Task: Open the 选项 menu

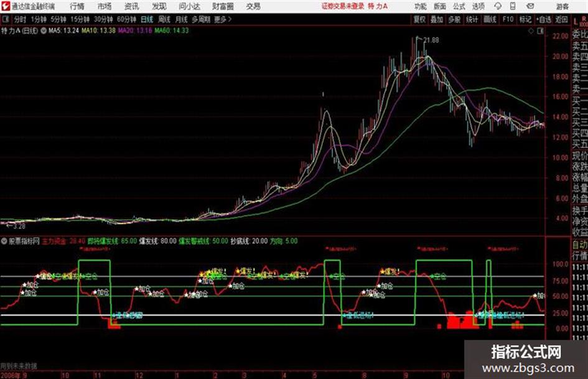Action: point(478,6)
